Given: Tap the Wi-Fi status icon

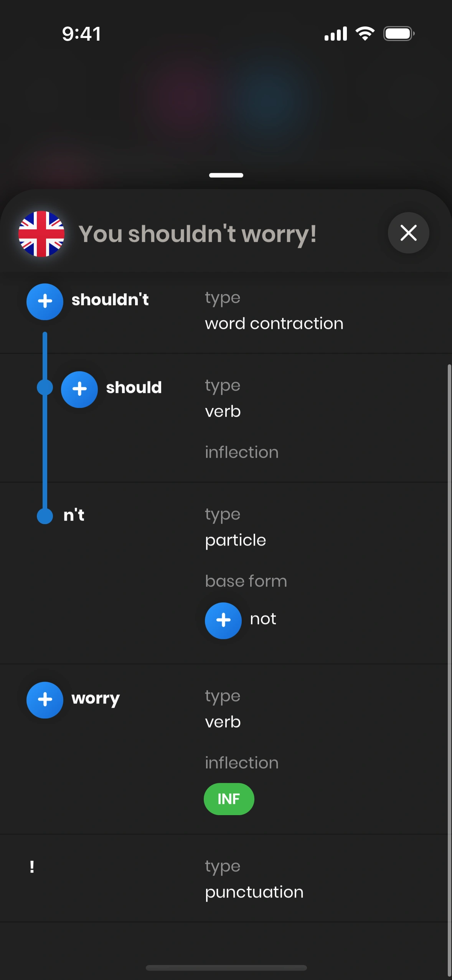Looking at the screenshot, I should (365, 34).
